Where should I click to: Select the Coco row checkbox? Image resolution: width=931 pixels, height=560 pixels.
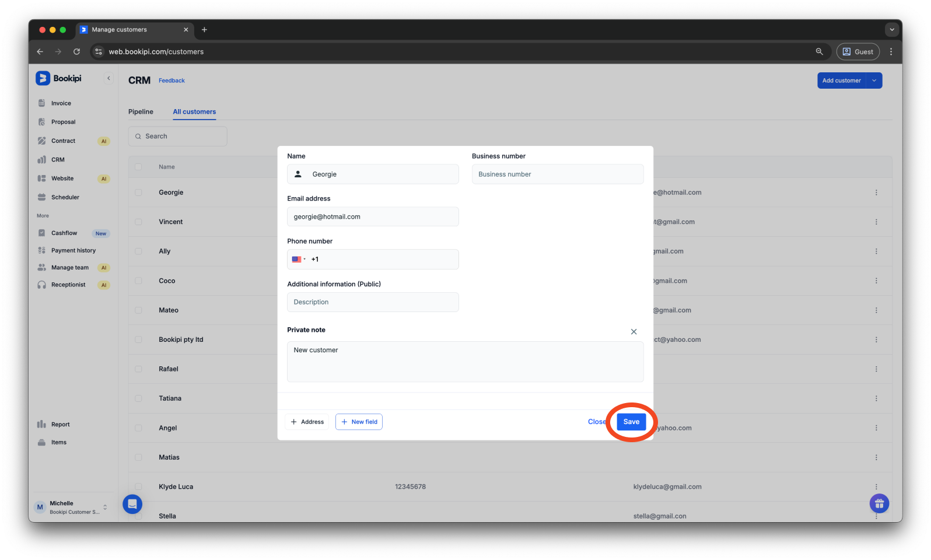coord(138,281)
